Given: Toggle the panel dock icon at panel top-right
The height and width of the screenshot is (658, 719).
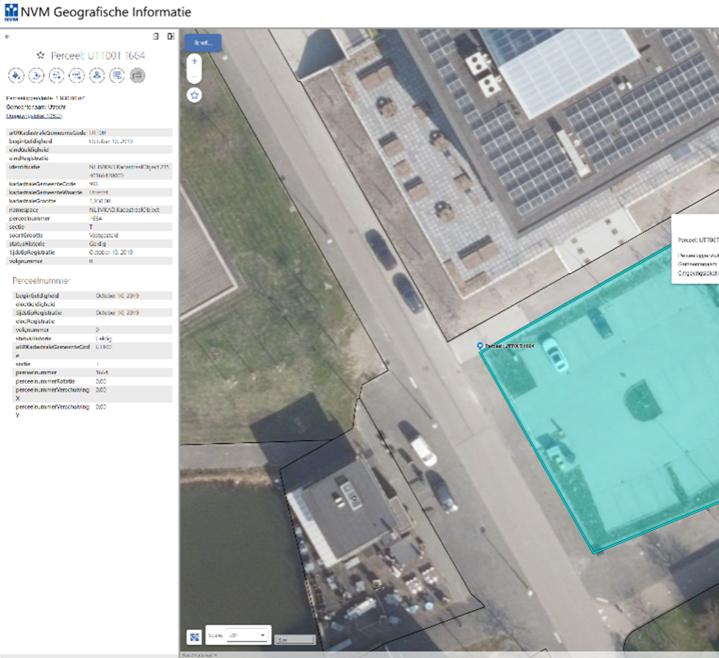Looking at the screenshot, I should point(171,37).
